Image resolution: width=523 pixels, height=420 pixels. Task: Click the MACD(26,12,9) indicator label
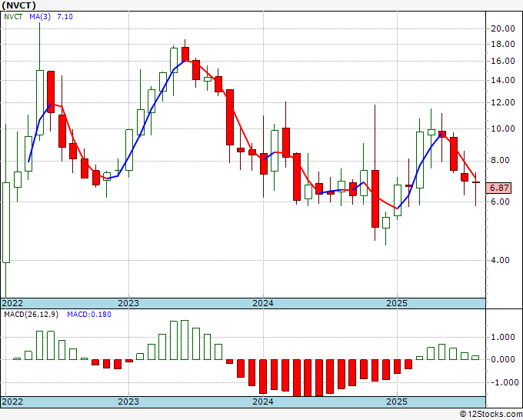(31, 315)
